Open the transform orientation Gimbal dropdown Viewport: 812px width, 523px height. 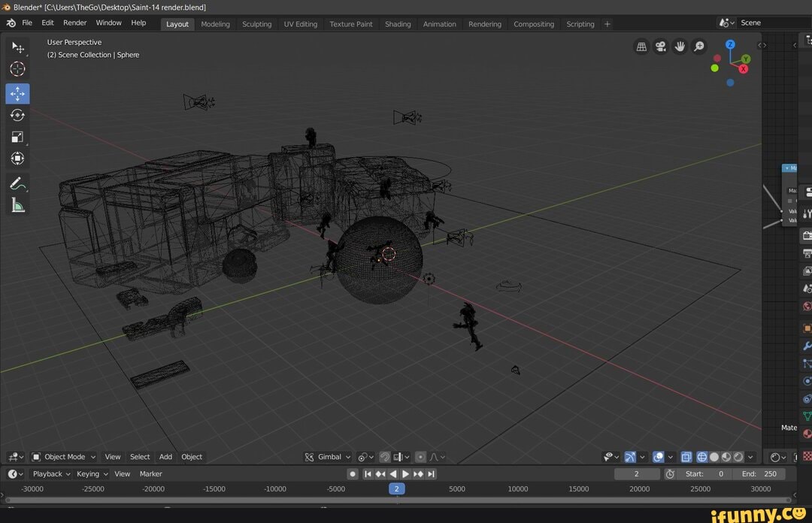pyautogui.click(x=328, y=456)
